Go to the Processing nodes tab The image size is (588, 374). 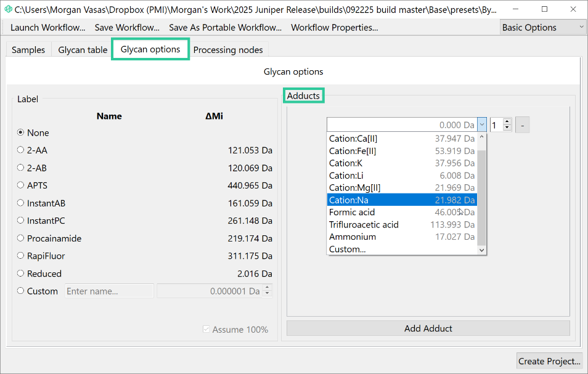228,50
